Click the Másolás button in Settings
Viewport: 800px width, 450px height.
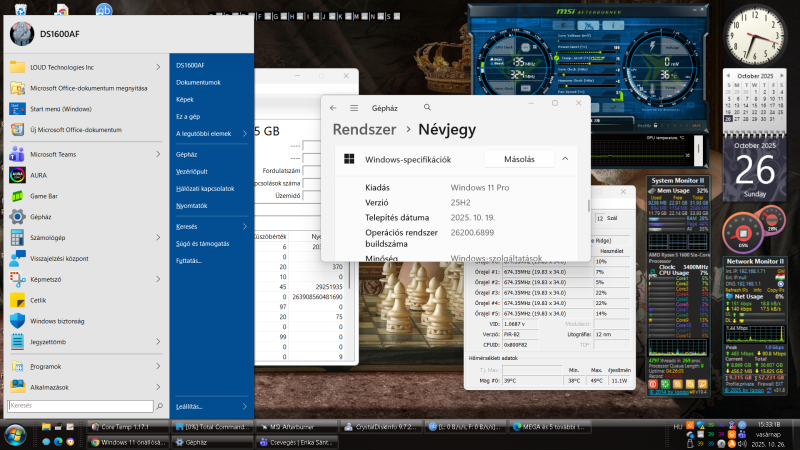coord(519,159)
